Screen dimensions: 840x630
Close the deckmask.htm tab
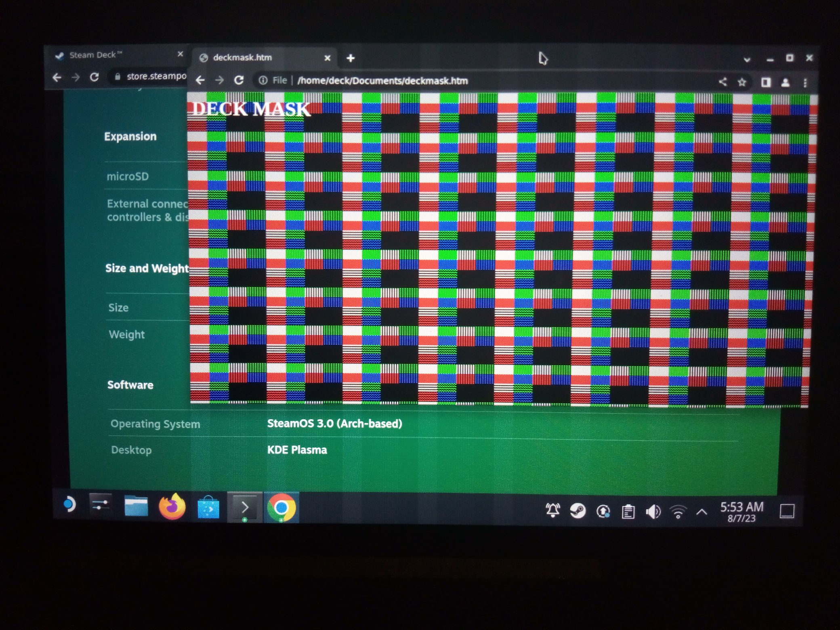tap(328, 58)
